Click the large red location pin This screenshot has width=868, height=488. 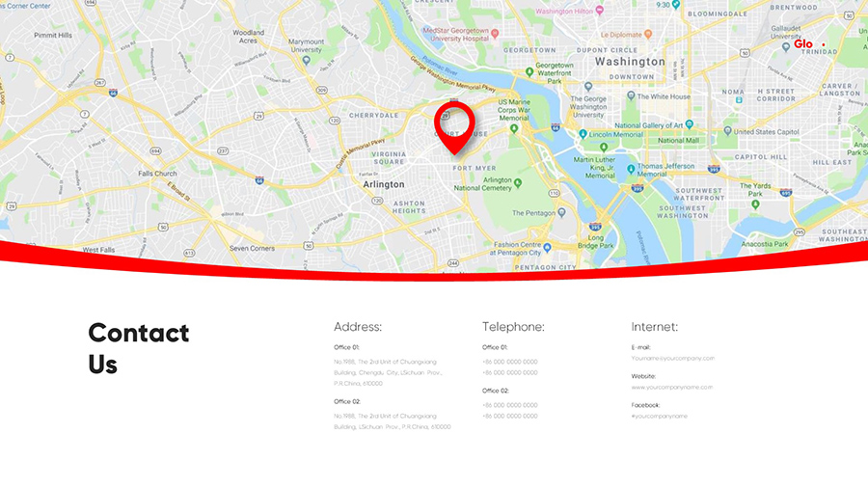454,127
